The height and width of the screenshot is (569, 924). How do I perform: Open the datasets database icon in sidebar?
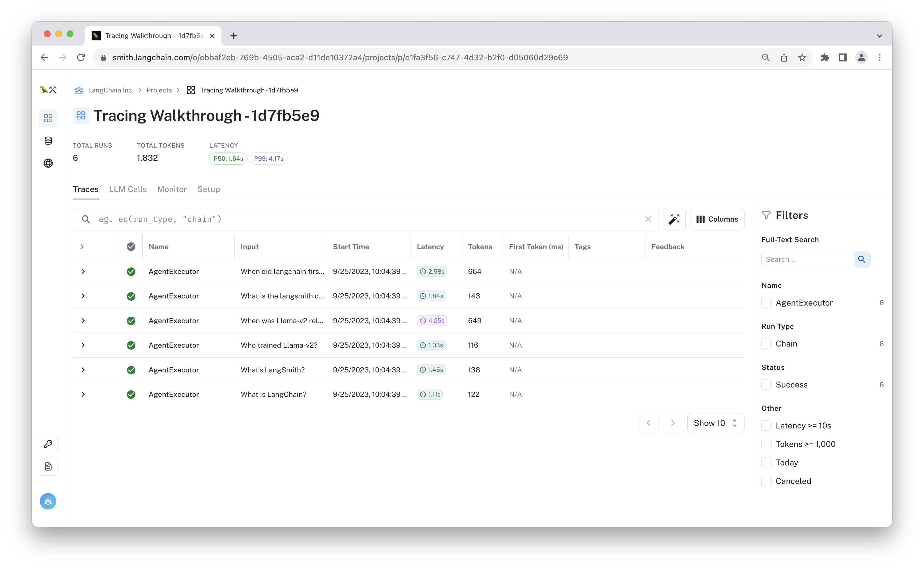[48, 141]
